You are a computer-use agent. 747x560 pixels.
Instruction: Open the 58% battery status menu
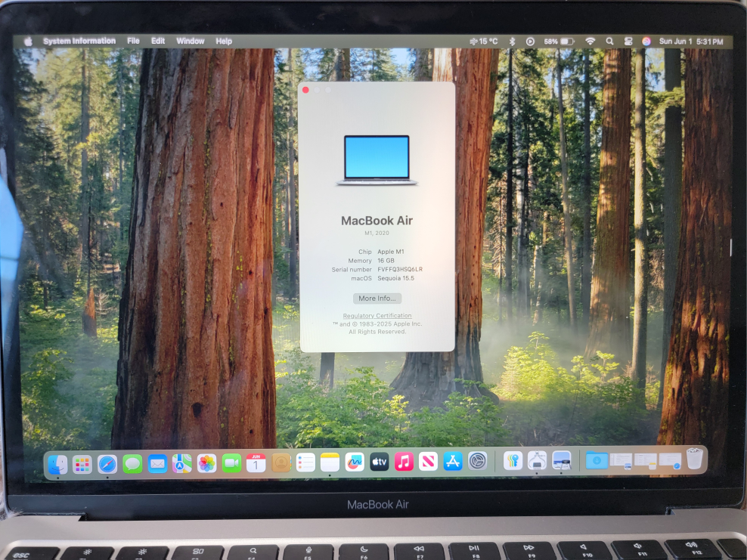coord(559,42)
